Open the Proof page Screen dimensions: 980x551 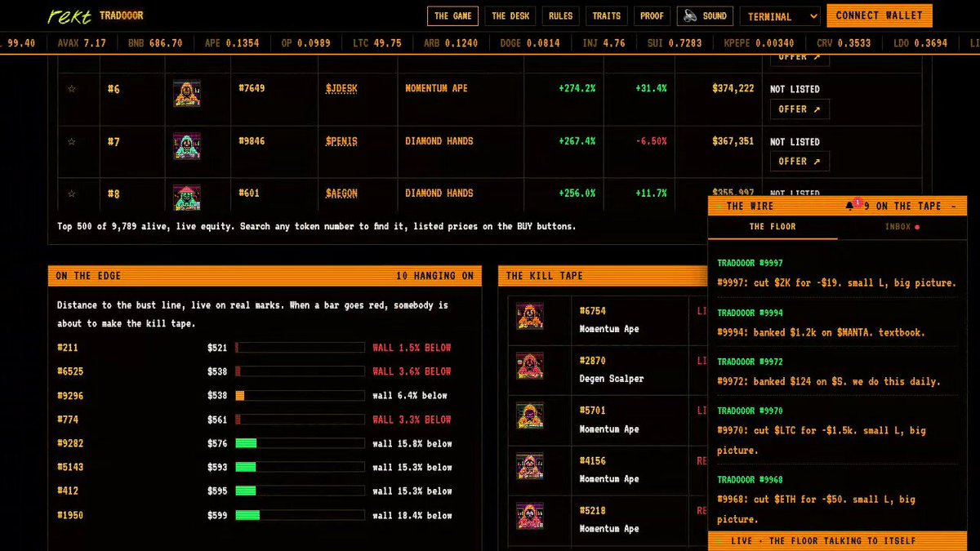click(652, 16)
